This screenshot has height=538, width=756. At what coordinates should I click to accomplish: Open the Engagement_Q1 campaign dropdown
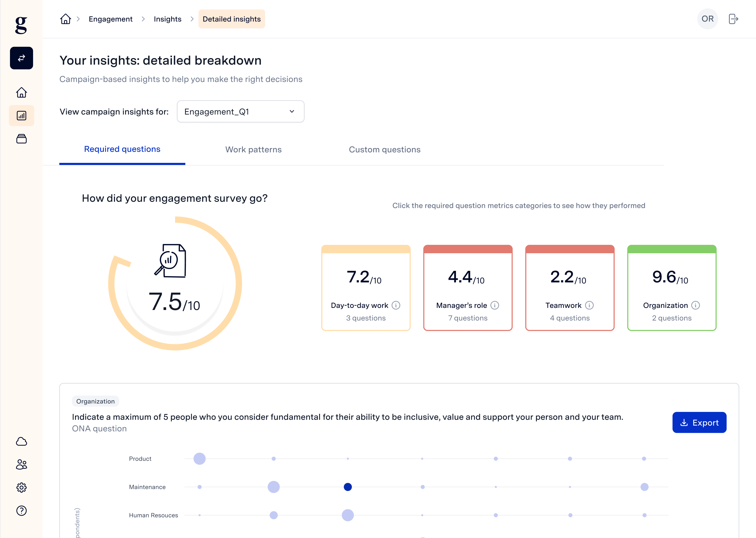click(241, 111)
